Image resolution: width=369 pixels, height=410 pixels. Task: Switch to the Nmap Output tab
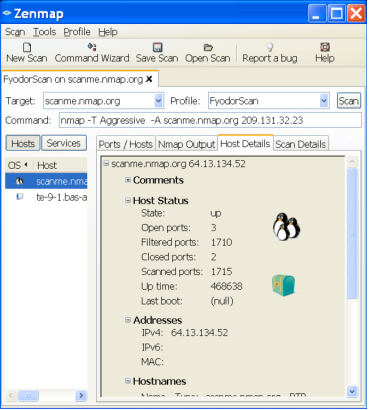click(186, 144)
